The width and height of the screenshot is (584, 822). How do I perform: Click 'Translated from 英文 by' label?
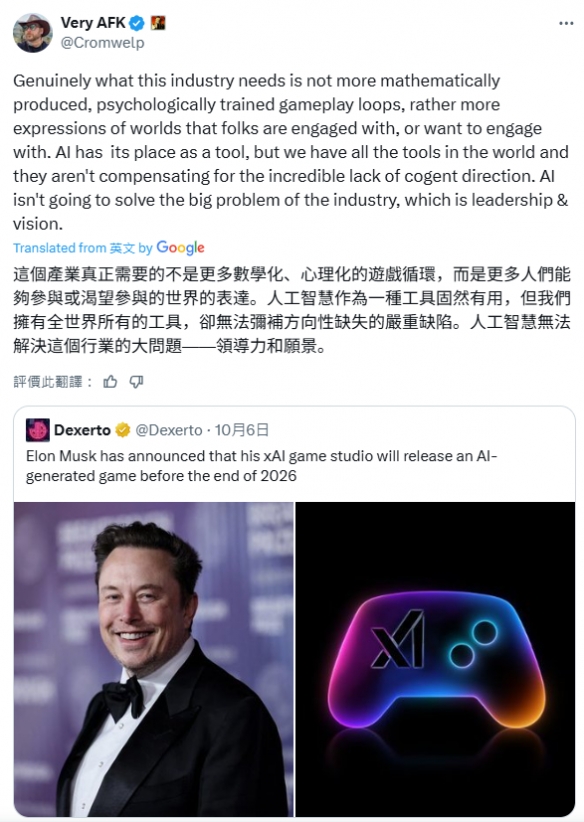tap(83, 248)
